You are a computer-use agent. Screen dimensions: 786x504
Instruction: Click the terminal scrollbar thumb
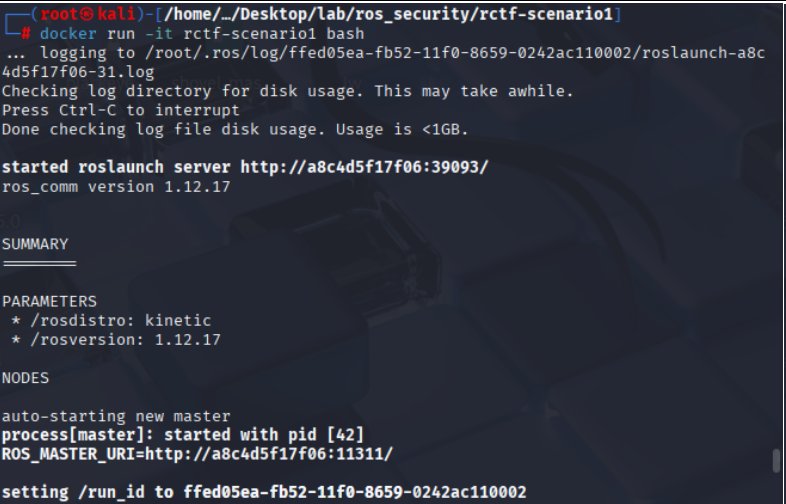click(776, 462)
